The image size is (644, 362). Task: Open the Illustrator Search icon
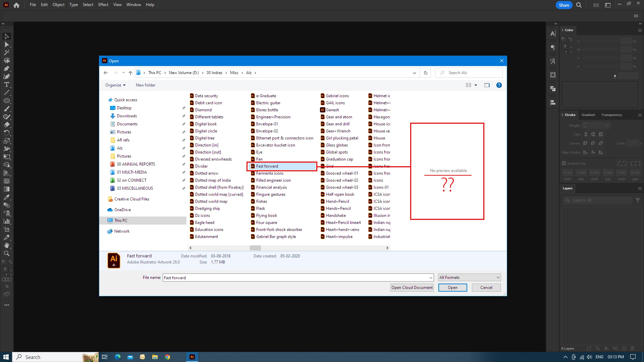(x=579, y=5)
